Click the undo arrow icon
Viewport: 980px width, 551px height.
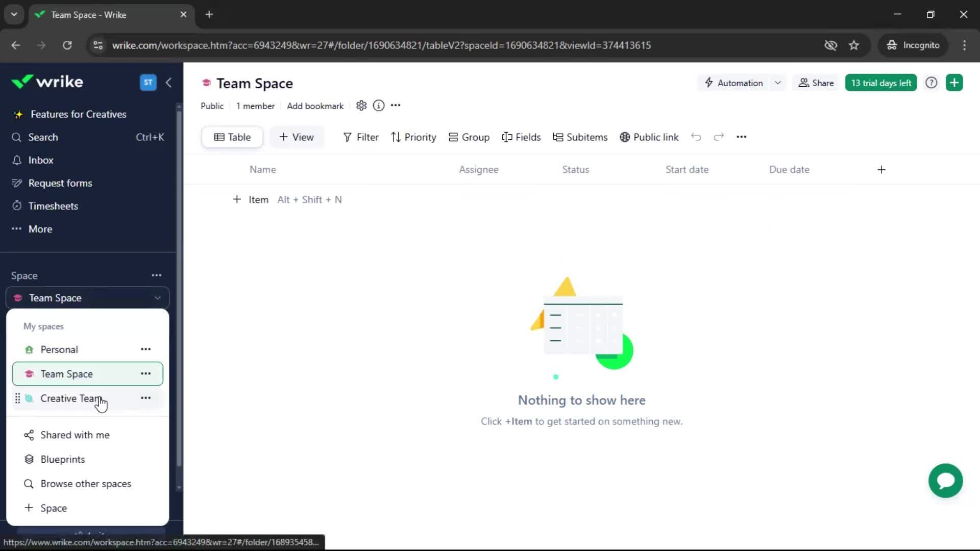[696, 137]
